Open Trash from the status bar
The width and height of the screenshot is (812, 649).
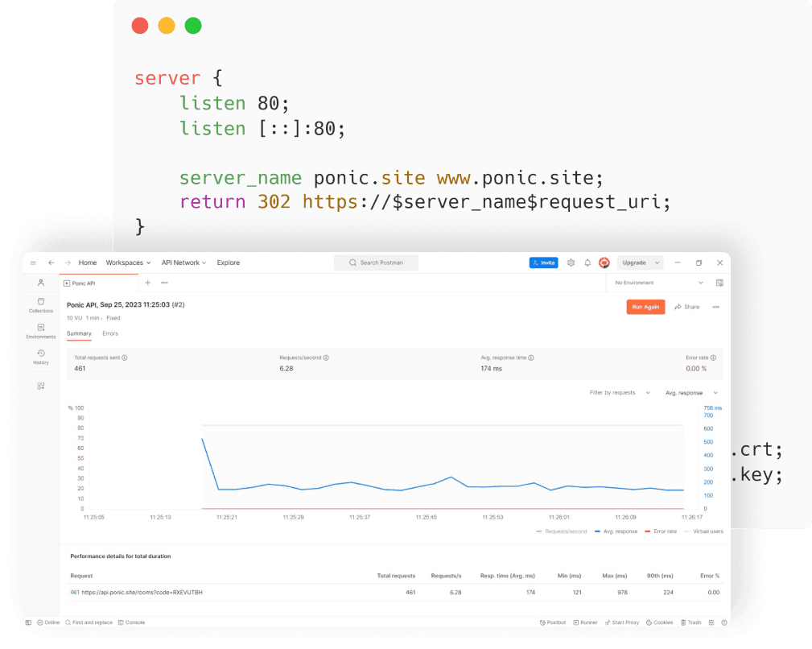(690, 622)
